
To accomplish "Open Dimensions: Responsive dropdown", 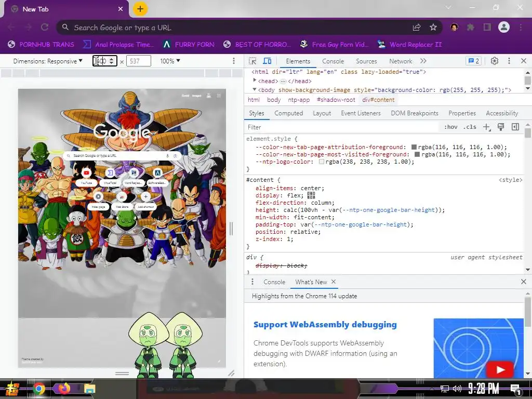I will tap(48, 61).
